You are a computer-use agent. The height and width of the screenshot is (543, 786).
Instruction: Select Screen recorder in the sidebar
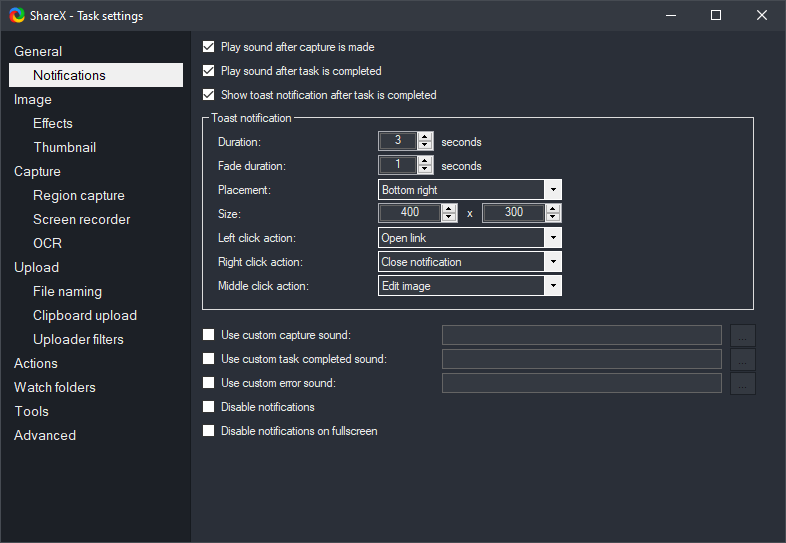(82, 219)
